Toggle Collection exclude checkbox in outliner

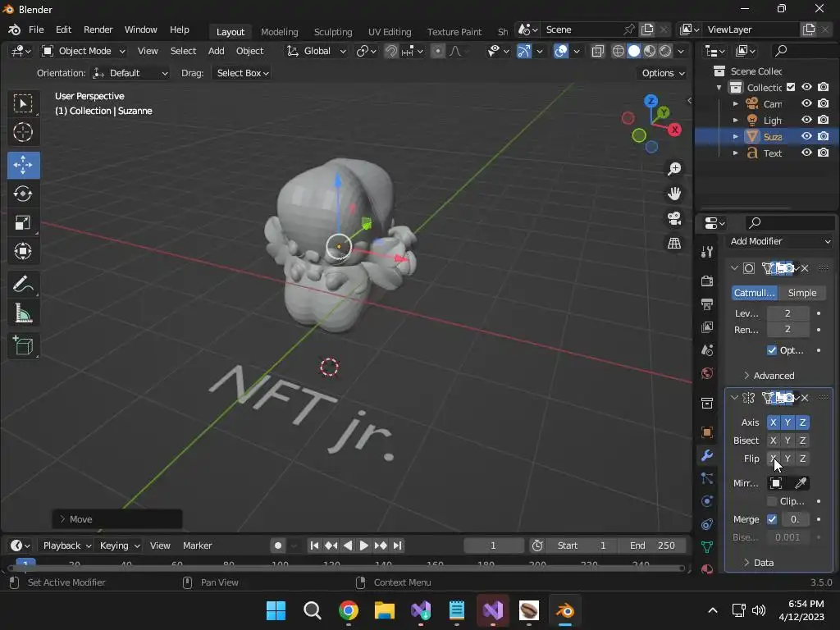[x=791, y=87]
